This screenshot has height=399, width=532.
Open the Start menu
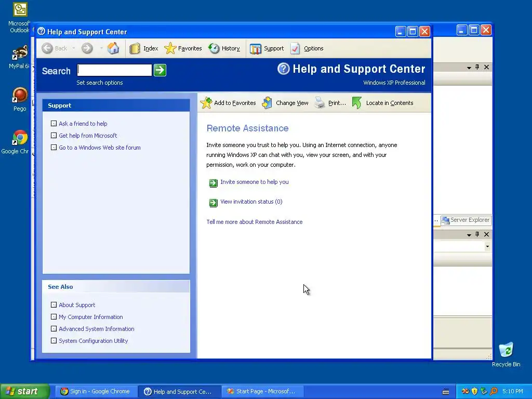tap(25, 391)
